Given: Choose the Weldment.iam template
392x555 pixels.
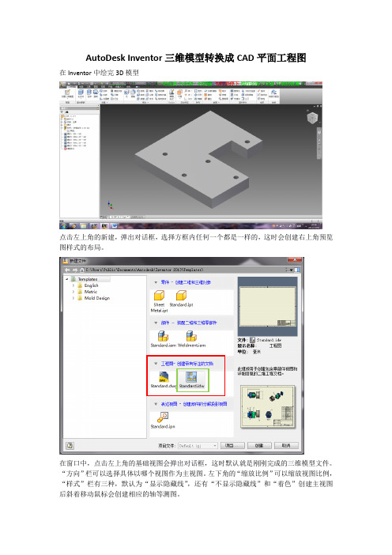Looking at the screenshot, I should (x=191, y=339).
